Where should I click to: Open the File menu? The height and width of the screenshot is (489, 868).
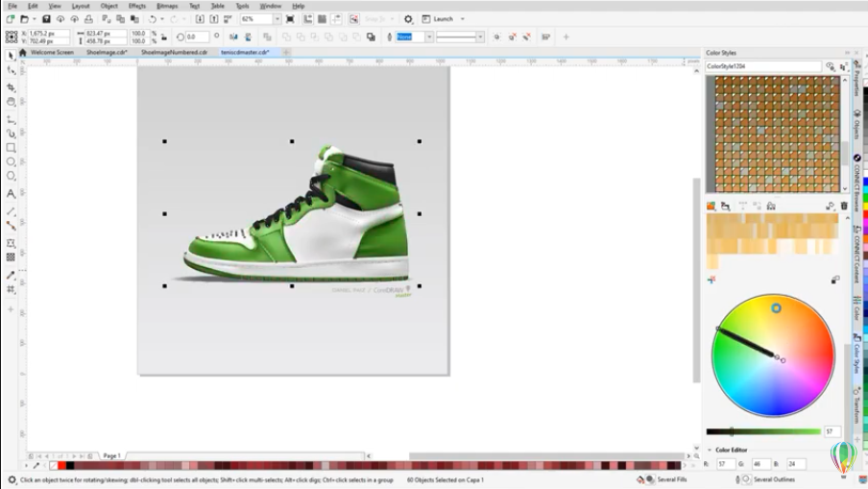(x=12, y=6)
